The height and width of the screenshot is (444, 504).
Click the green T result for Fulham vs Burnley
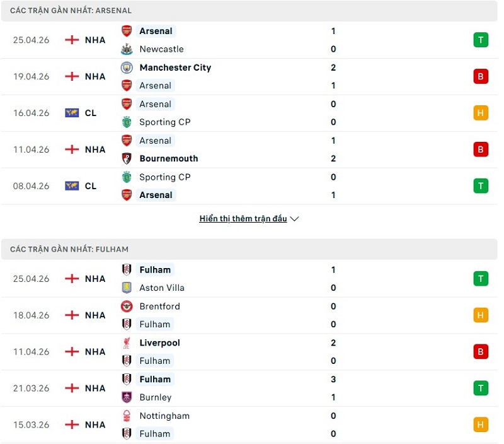pos(481,389)
